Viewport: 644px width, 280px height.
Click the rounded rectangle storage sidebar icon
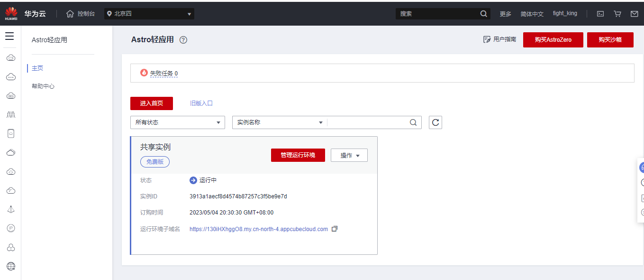point(11,133)
